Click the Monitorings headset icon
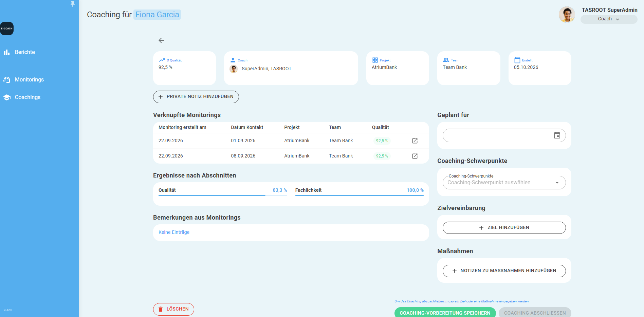This screenshot has height=317, width=644. pos(7,80)
